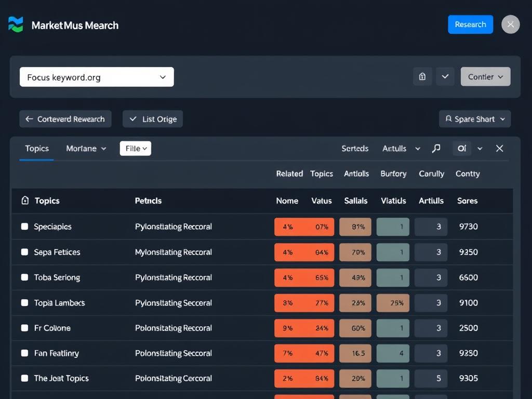This screenshot has width=532, height=399.
Task: Click the lock icon near the Contier button
Action: point(422,76)
